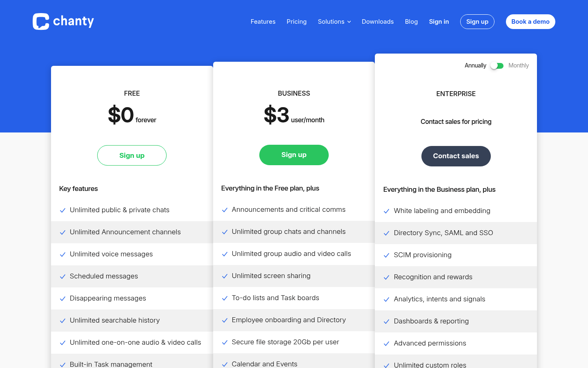Expand the Solutions dropdown menu
The image size is (588, 368).
coord(334,22)
